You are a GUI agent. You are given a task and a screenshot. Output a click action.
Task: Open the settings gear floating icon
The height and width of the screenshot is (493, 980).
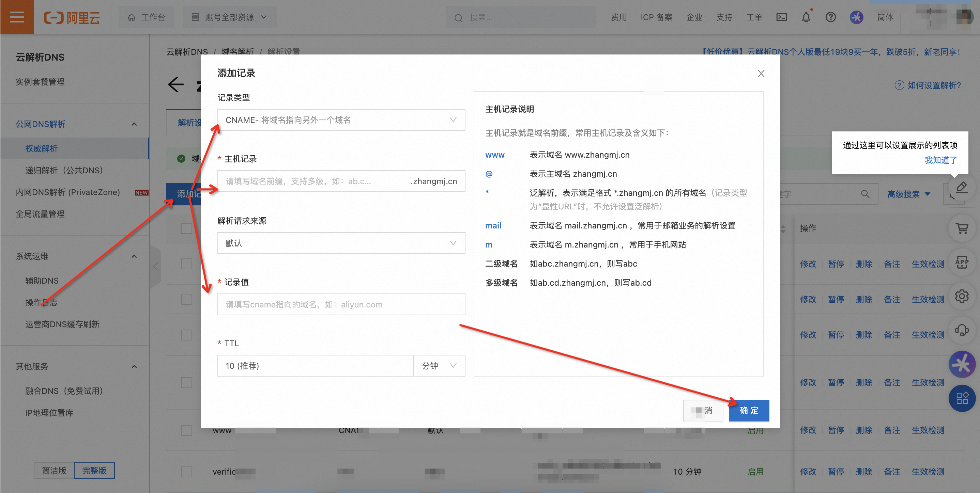click(962, 296)
